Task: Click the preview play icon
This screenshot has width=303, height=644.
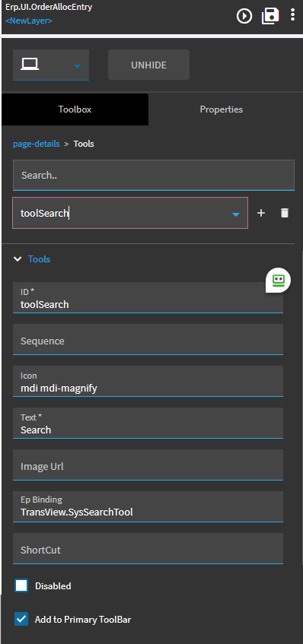Action: [244, 16]
